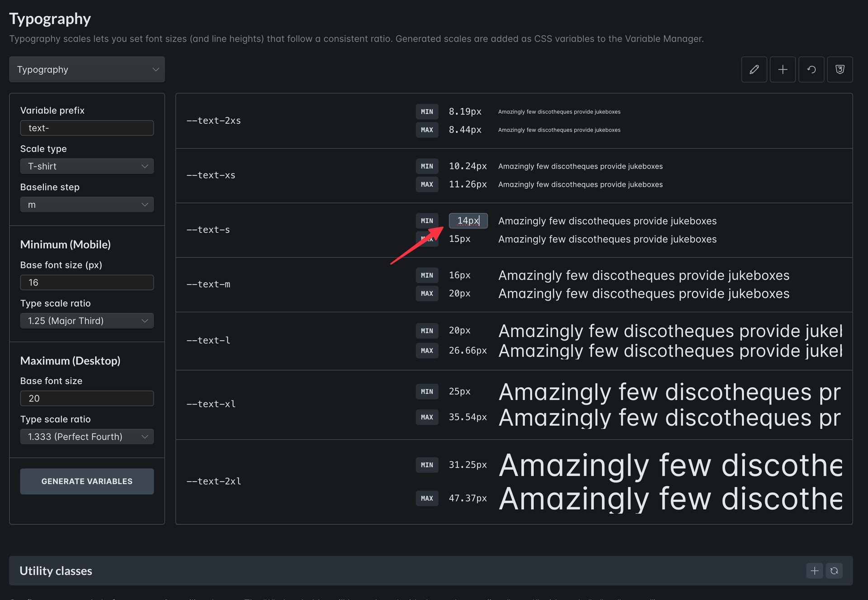The image size is (868, 600).
Task: Click the pencil edit icon
Action: 754,70
